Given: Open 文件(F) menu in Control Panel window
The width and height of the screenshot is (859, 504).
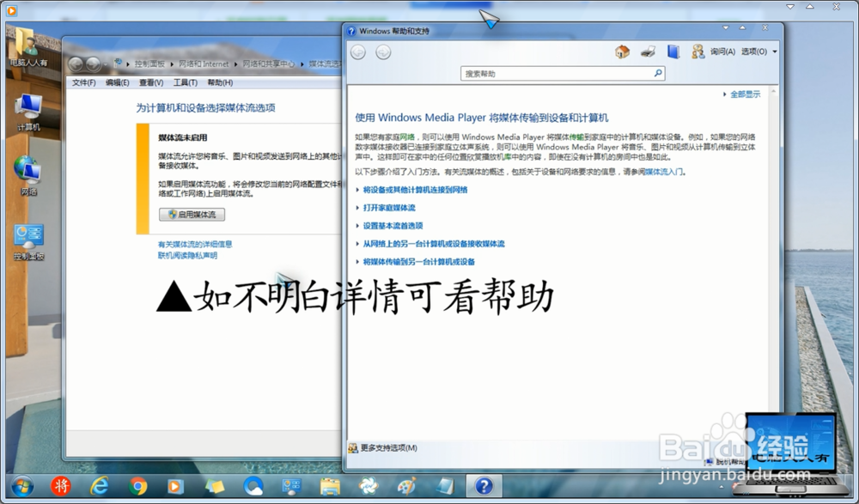Looking at the screenshot, I should point(84,82).
